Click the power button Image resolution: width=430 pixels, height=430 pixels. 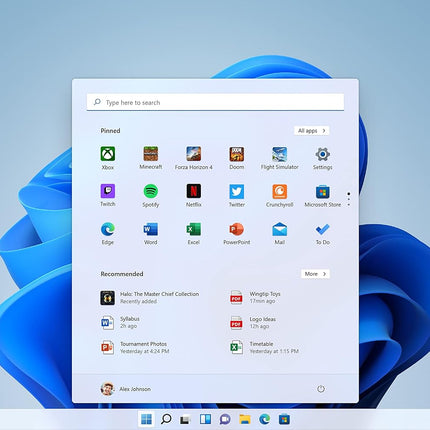[x=321, y=389]
